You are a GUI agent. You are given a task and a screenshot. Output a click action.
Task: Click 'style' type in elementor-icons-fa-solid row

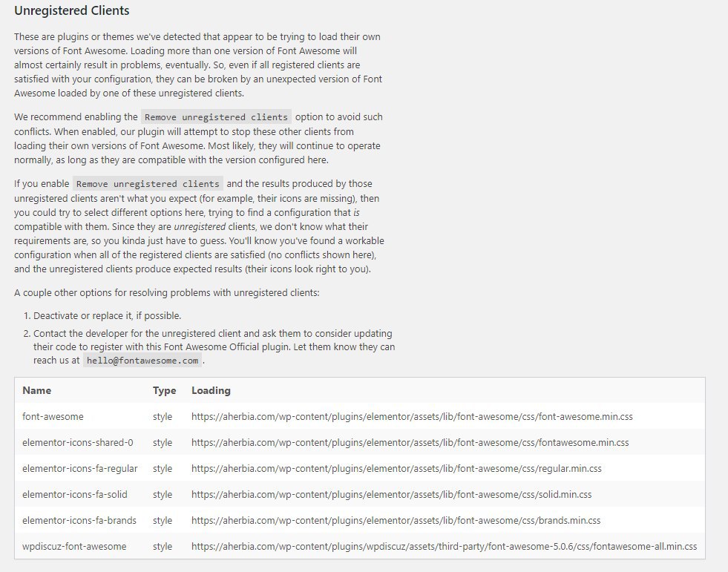tap(163, 494)
